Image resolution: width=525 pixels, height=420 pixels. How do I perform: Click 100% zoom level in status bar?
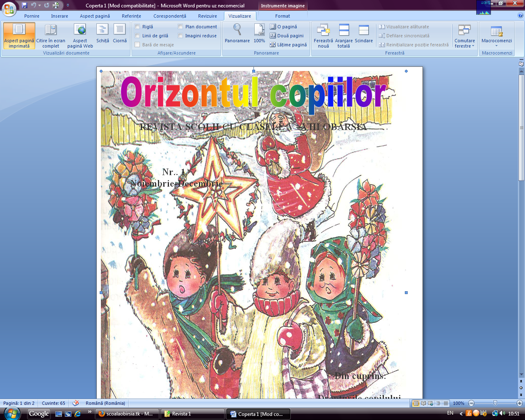(459, 403)
